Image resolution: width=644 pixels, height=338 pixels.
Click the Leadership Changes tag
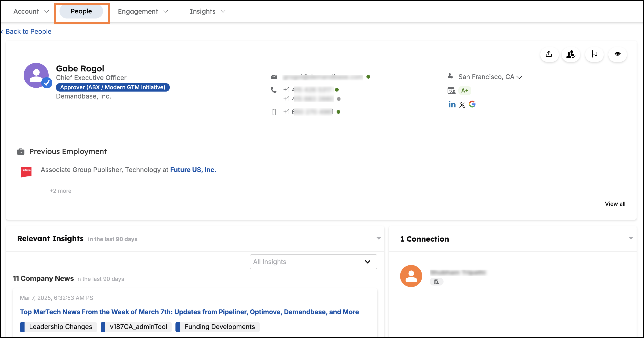coord(58,327)
